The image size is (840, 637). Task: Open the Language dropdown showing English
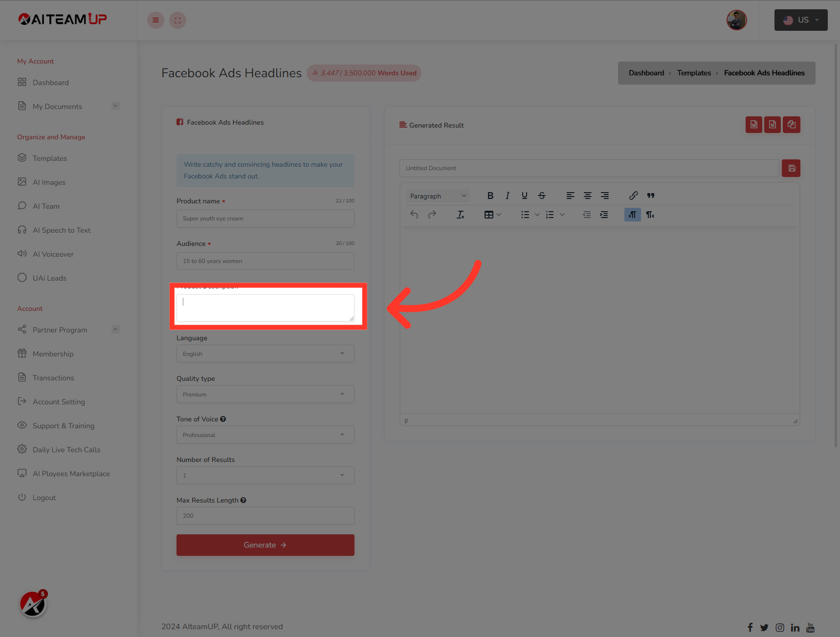coord(265,353)
